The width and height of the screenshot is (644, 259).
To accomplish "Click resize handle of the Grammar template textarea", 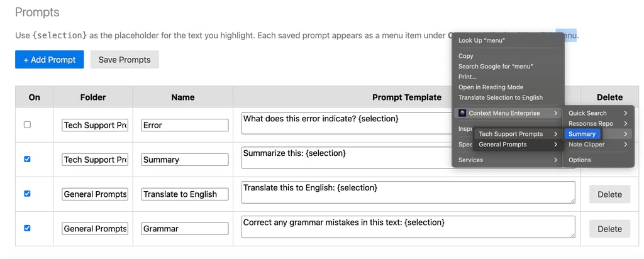I will 572,235.
